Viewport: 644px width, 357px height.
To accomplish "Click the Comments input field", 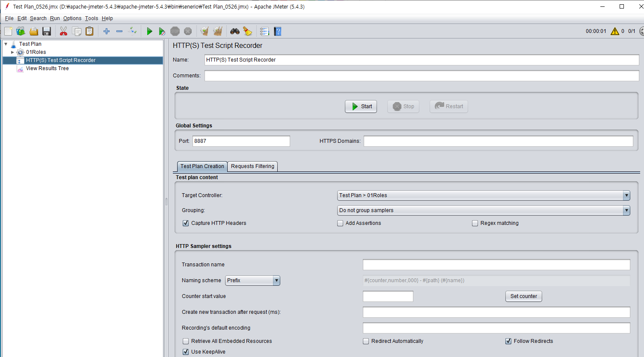I will [421, 76].
